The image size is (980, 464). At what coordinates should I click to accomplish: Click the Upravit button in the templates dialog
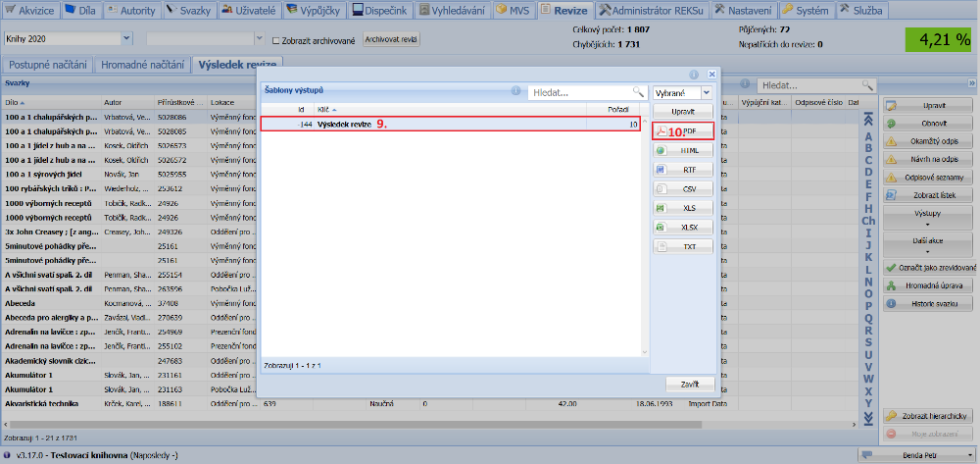682,112
